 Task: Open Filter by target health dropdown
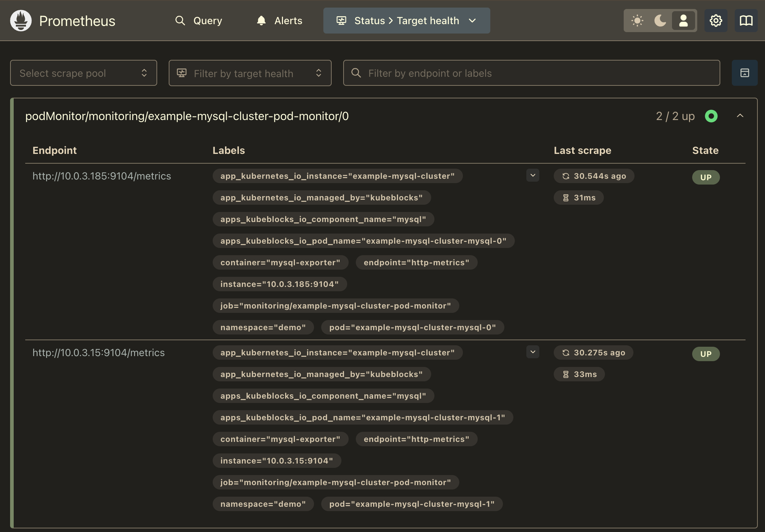(250, 73)
